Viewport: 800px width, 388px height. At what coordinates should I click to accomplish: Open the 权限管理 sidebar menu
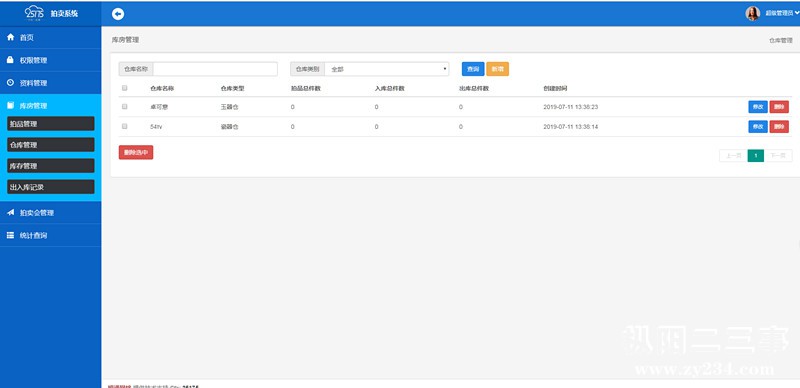pos(51,60)
